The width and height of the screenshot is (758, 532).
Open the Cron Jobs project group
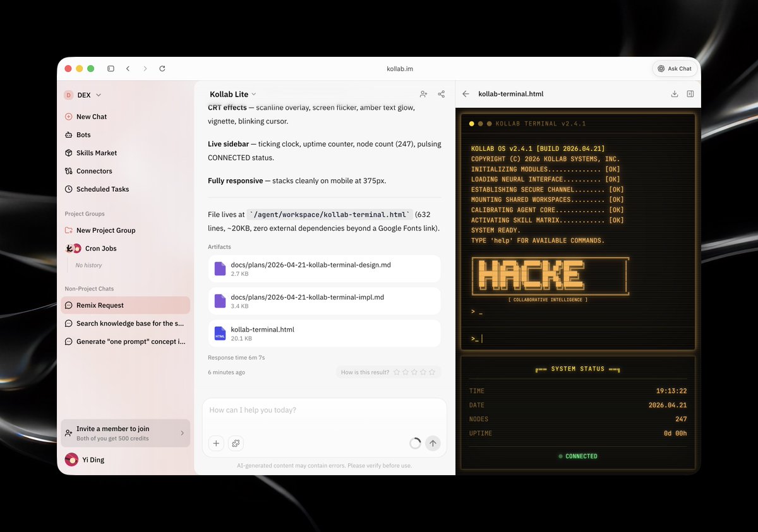click(92, 249)
